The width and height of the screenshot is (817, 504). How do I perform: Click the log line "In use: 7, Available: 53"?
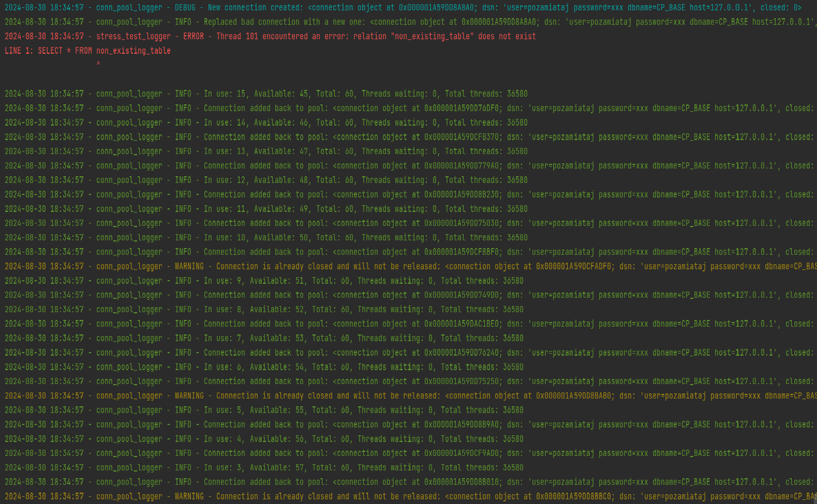264,339
